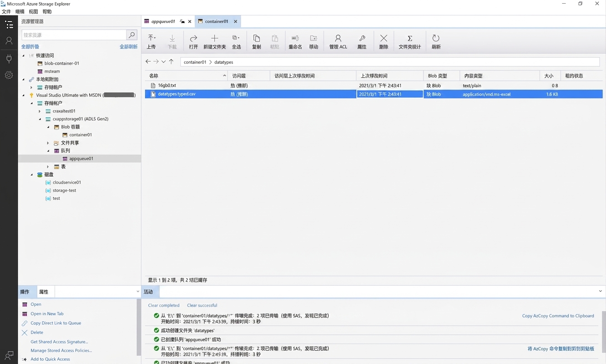The image size is (606, 364).
Task: Click the Copy (复制) toolbar button
Action: [257, 41]
